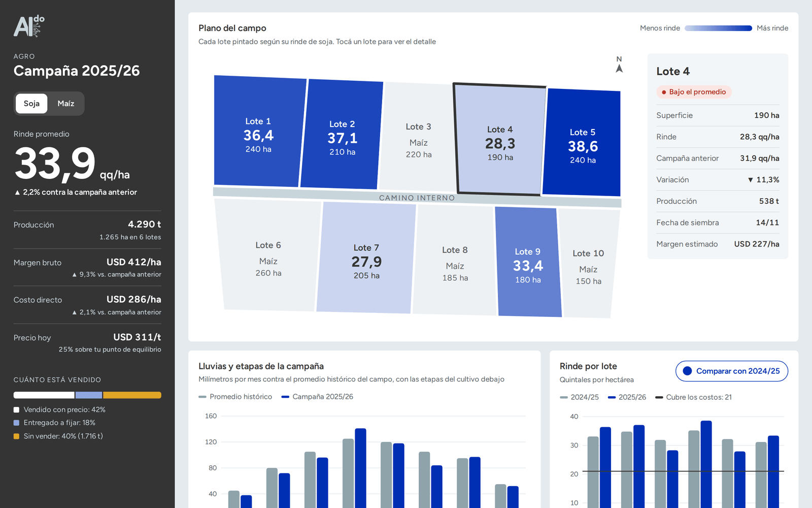Click the Producción 4.290 t value
The width and height of the screenshot is (812, 508).
pyautogui.click(x=145, y=225)
